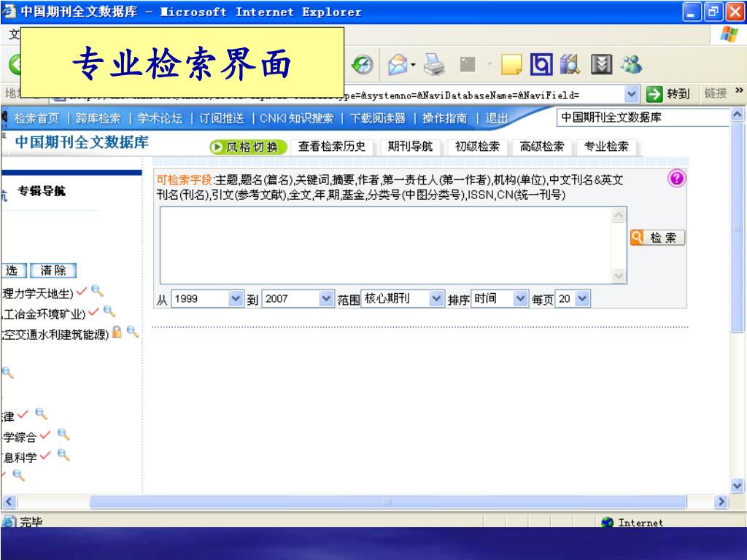Toggle red checkmark for 工冶金环境矿业
The width and height of the screenshot is (747, 560).
pyautogui.click(x=93, y=312)
